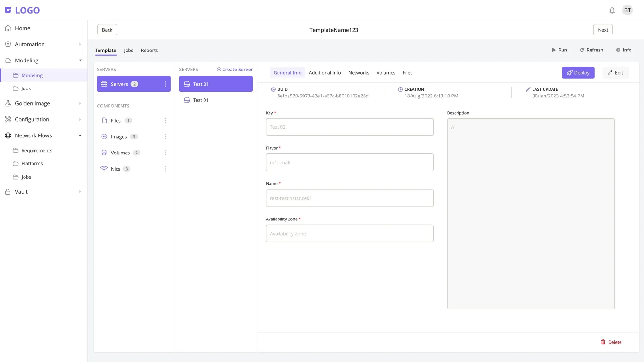Image resolution: width=644 pixels, height=362 pixels.
Task: Click the Run play icon
Action: [554, 50]
